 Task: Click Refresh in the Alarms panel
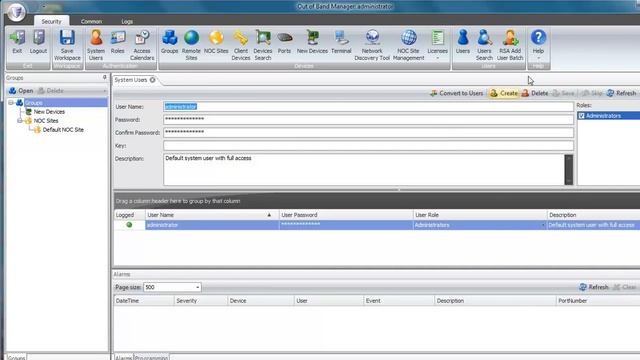594,287
